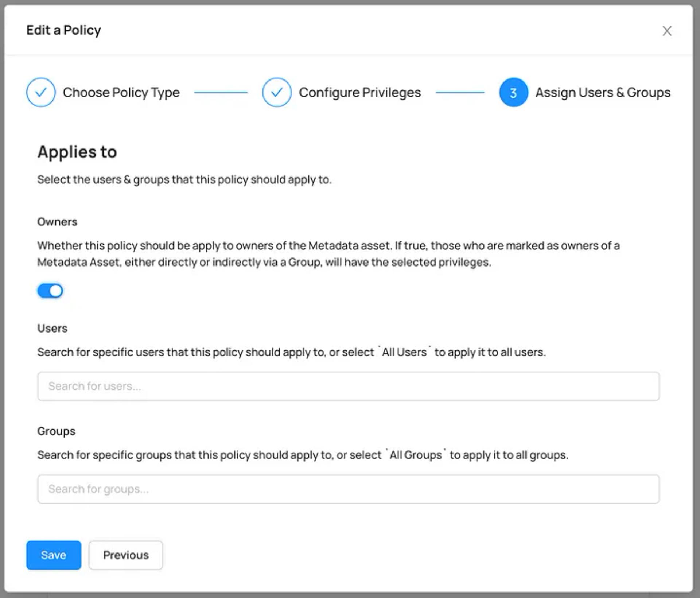Screen dimensions: 700x598
Task: Close the Edit a Policy dialog
Action: [667, 31]
